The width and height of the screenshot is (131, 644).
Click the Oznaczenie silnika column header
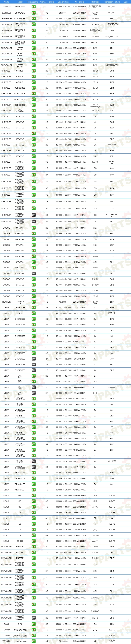click(112, 2)
